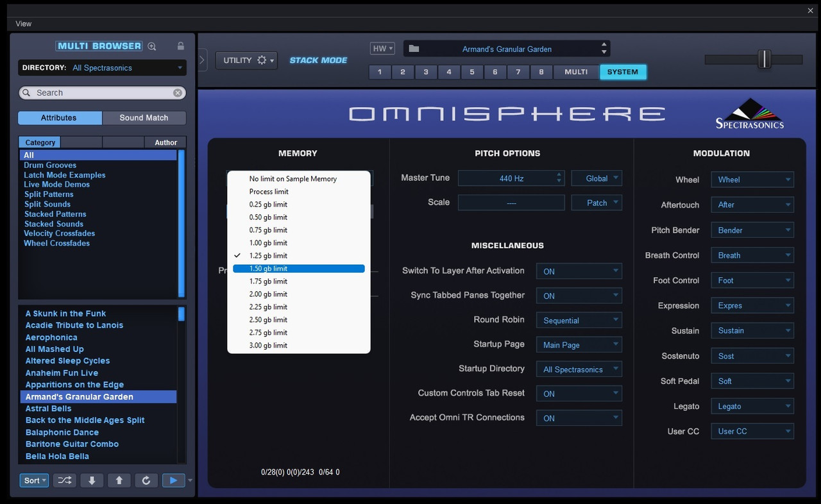The height and width of the screenshot is (504, 821).
Task: Select the Velocity Crossfades category
Action: pyautogui.click(x=60, y=233)
